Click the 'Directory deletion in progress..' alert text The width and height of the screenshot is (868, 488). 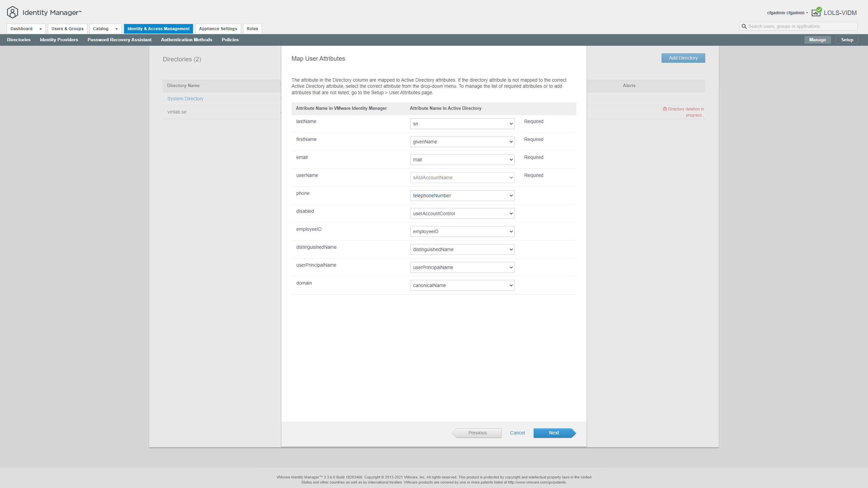click(686, 112)
